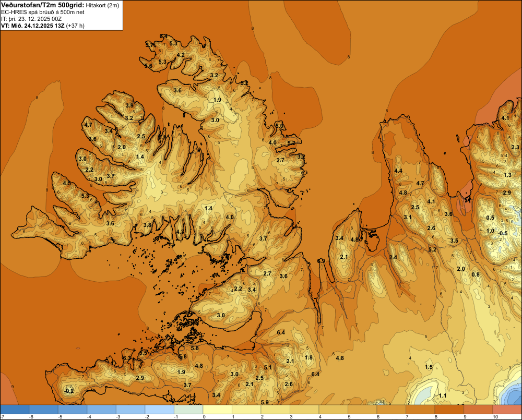Click the legend scale label '-1'
The height and width of the screenshot is (420, 522).
[176, 417]
